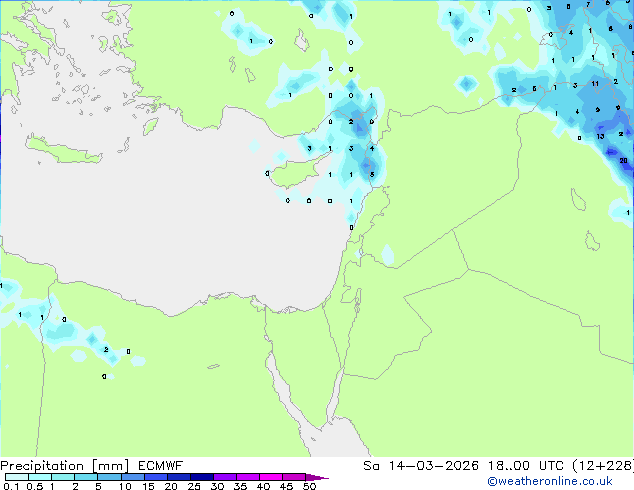The width and height of the screenshot is (634, 490).
Task: Click the legend label '30'
Action: point(217,486)
